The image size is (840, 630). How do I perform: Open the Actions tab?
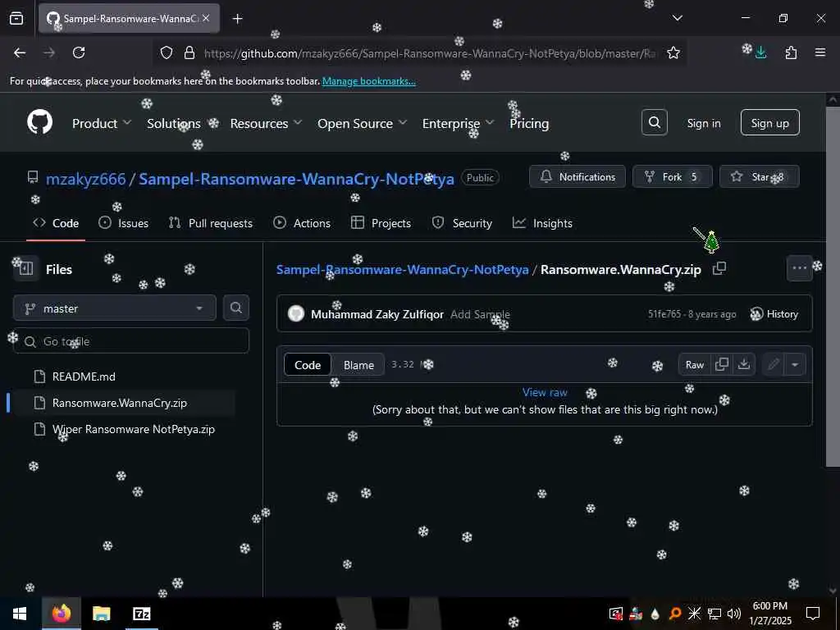pyautogui.click(x=302, y=223)
